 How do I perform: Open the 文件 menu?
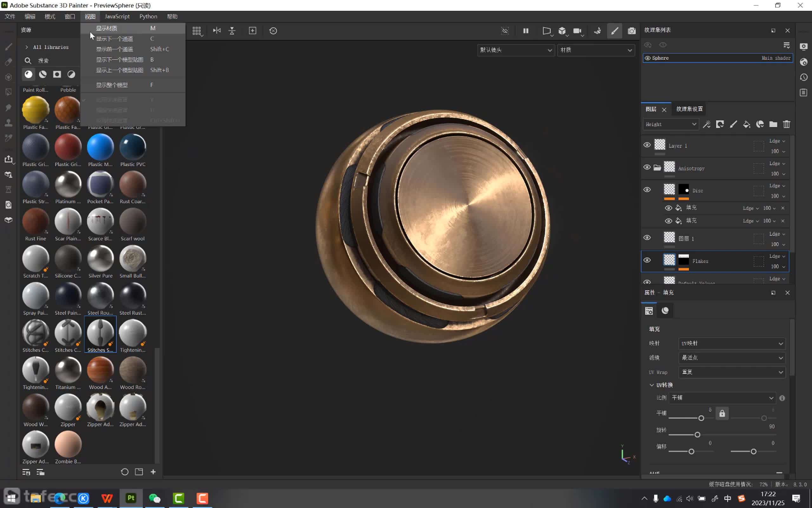[10, 17]
